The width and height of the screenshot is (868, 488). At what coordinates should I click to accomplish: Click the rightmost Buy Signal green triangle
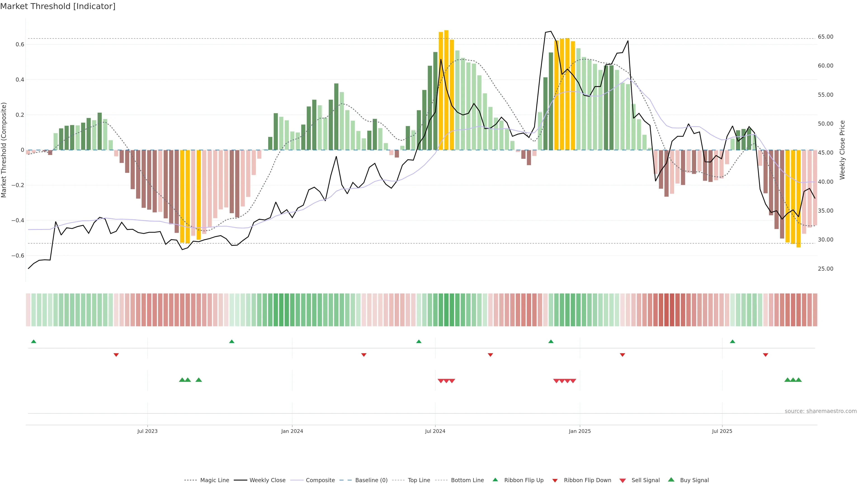coord(799,380)
